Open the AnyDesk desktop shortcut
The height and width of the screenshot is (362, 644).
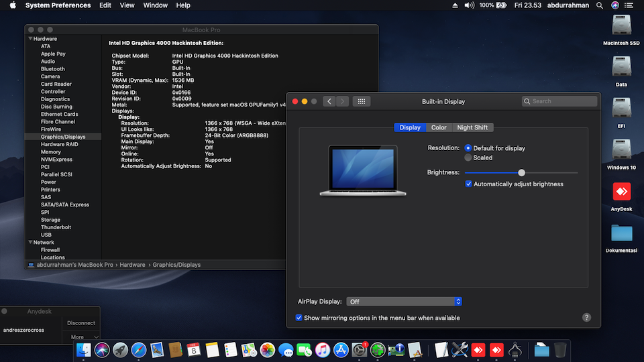[x=621, y=192]
